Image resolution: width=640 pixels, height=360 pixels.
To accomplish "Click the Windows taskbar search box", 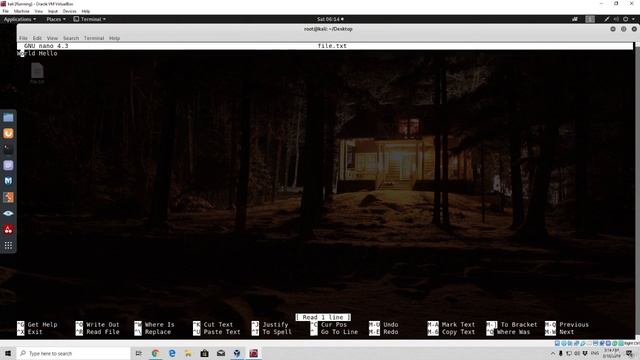I will tap(73, 353).
